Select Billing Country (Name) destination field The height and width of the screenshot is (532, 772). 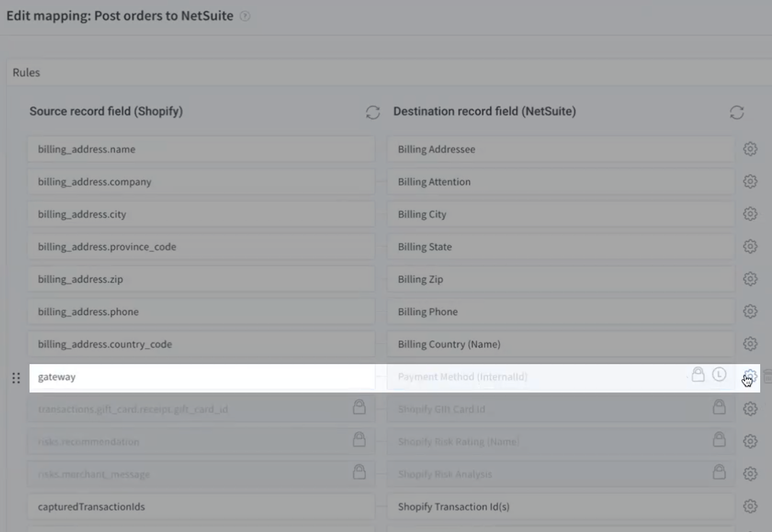coord(560,344)
